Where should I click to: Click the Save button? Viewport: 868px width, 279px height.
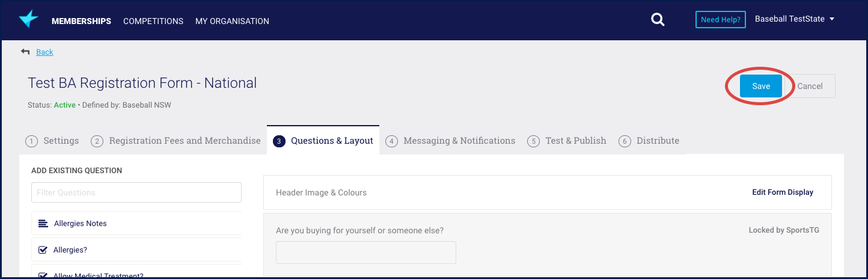point(760,86)
